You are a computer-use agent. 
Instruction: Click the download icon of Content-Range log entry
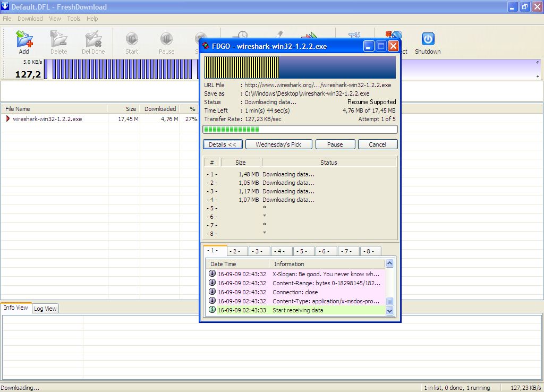212,283
